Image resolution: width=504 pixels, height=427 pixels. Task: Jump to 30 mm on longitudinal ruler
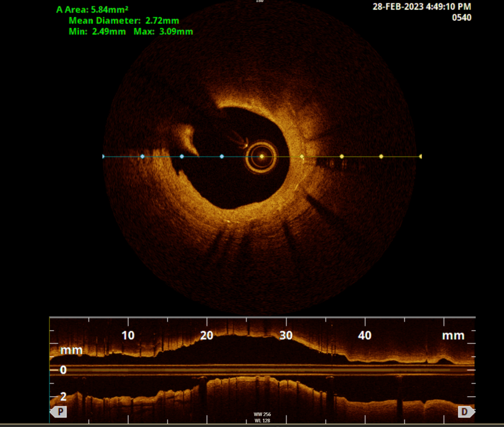click(x=286, y=335)
